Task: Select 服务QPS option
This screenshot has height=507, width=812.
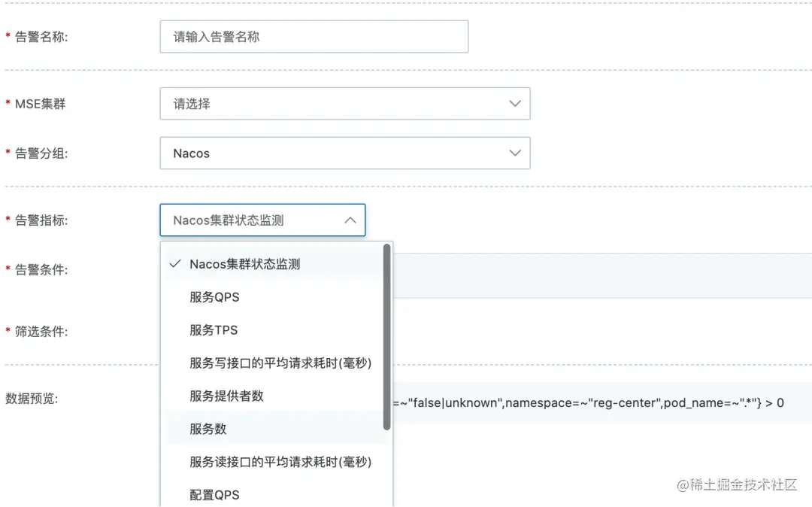Action: (274, 297)
